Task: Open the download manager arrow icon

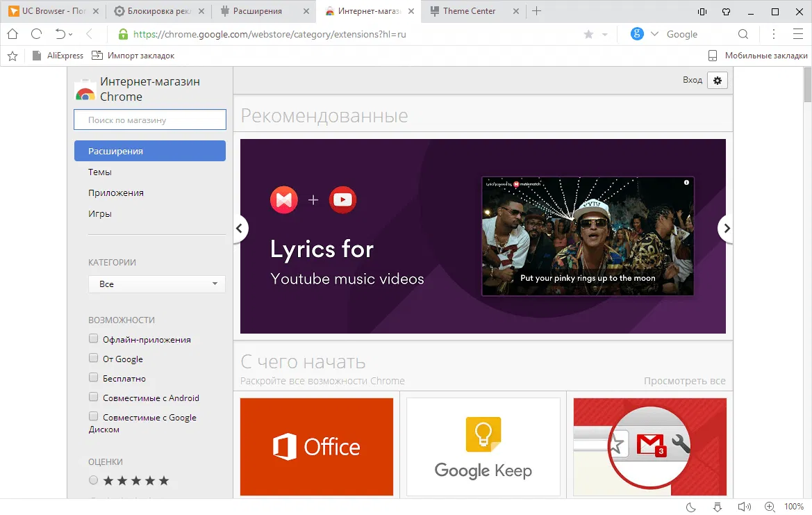Action: click(x=718, y=507)
